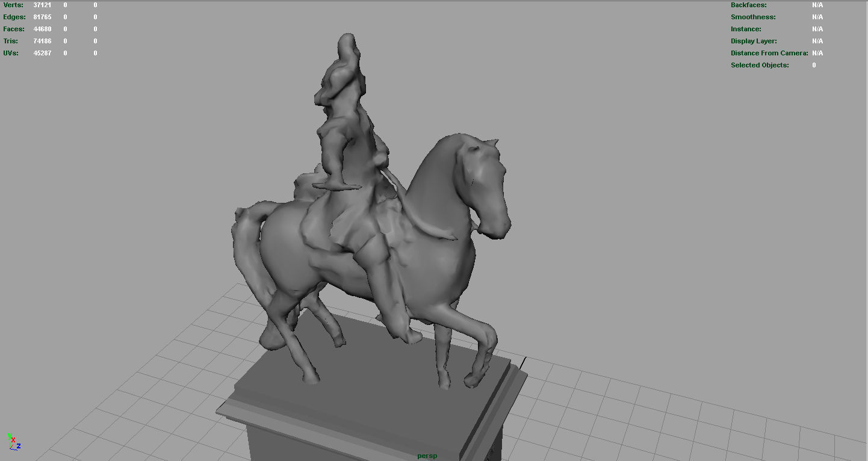Viewport: 868px width, 461px height.
Task: Click the Tris: label in the HUD
Action: pos(11,41)
